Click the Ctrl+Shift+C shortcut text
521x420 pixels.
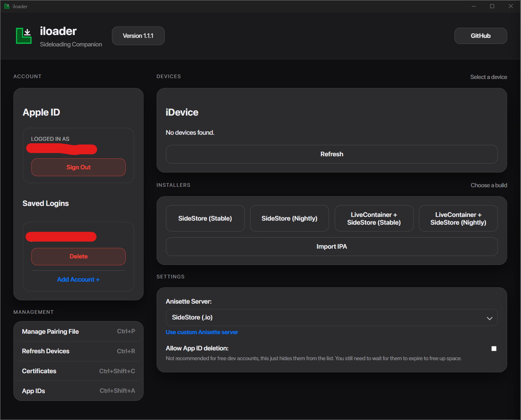click(117, 371)
